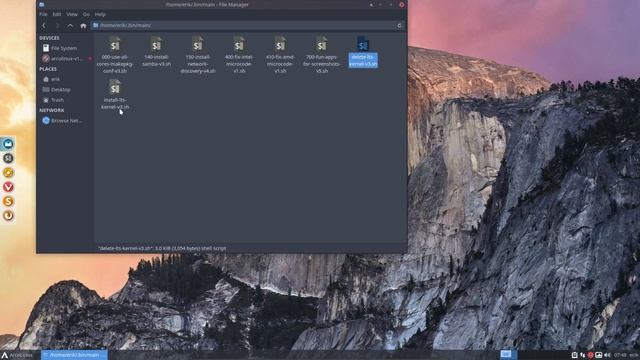Click the status bar text about delete-lts-kernel

tap(162, 248)
